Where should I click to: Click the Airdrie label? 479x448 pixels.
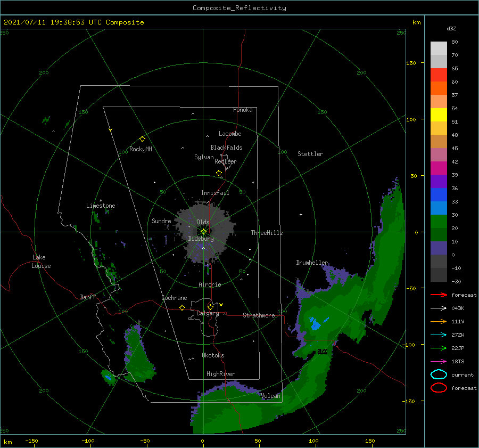tap(210, 284)
